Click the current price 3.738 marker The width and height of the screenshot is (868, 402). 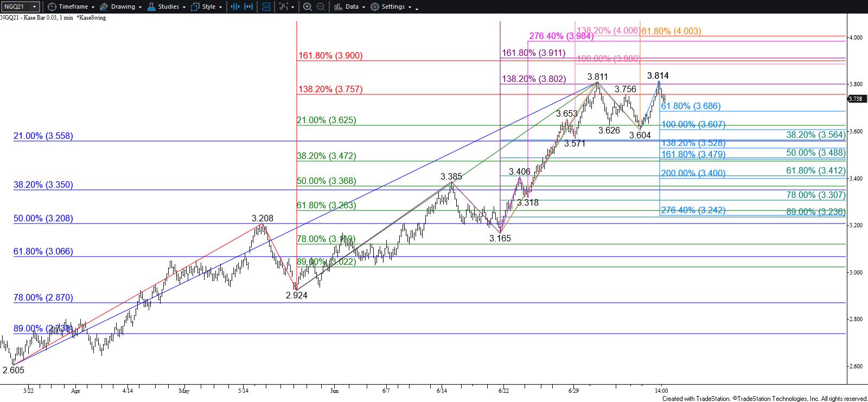[x=856, y=98]
